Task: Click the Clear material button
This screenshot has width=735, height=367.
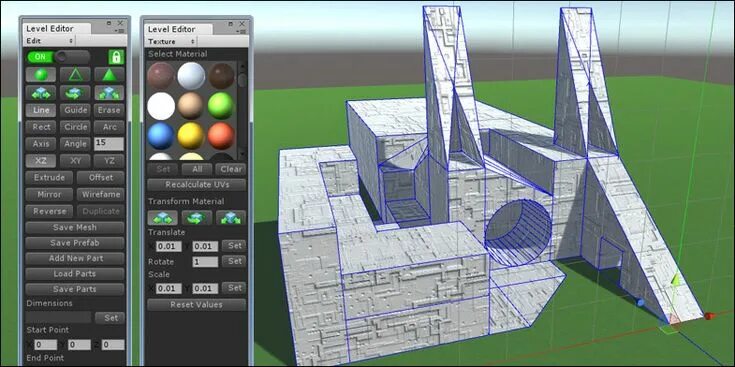Action: coord(231,169)
